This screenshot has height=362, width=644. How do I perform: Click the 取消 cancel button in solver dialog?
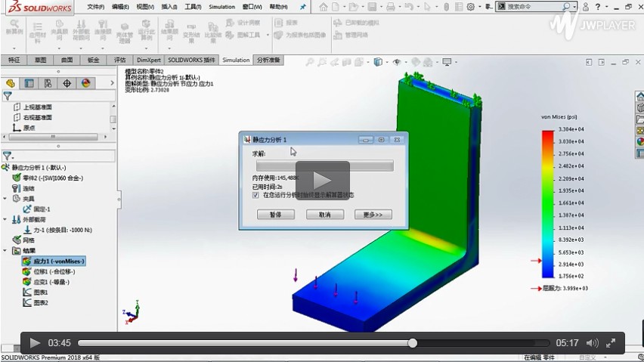coord(324,215)
